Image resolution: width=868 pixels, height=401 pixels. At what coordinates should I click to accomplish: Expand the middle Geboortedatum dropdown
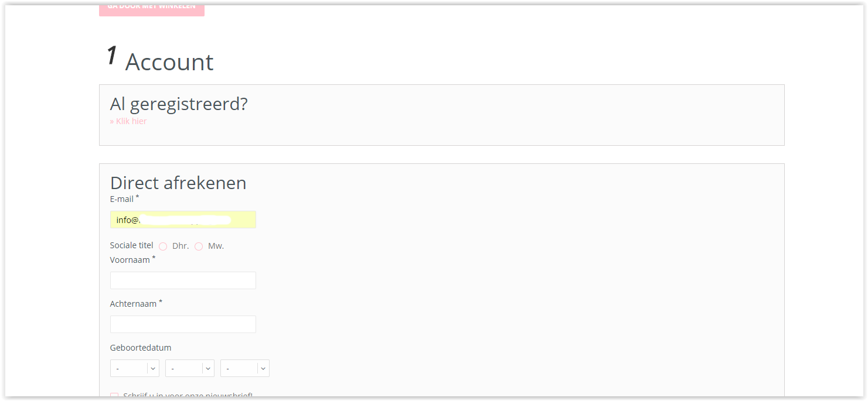(x=189, y=368)
